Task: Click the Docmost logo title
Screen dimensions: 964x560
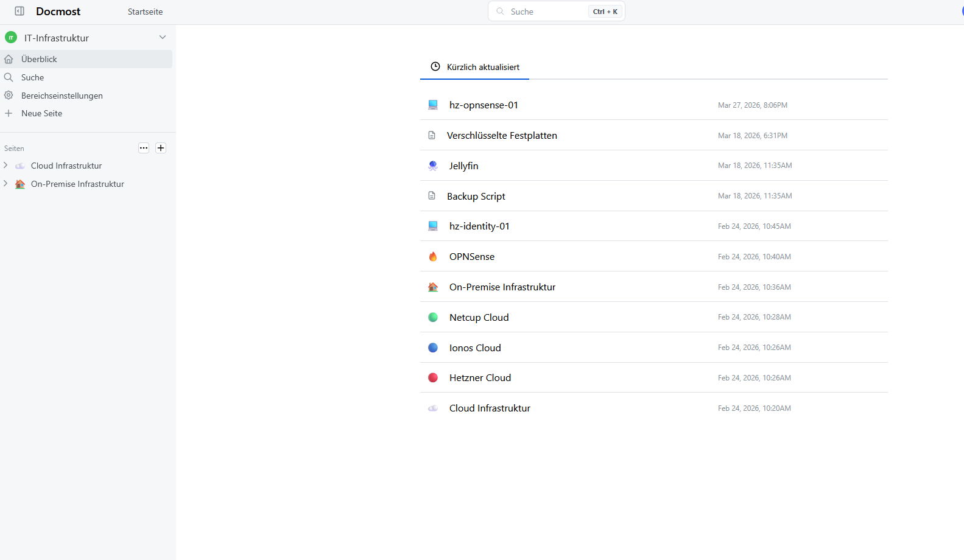Action: click(x=58, y=12)
